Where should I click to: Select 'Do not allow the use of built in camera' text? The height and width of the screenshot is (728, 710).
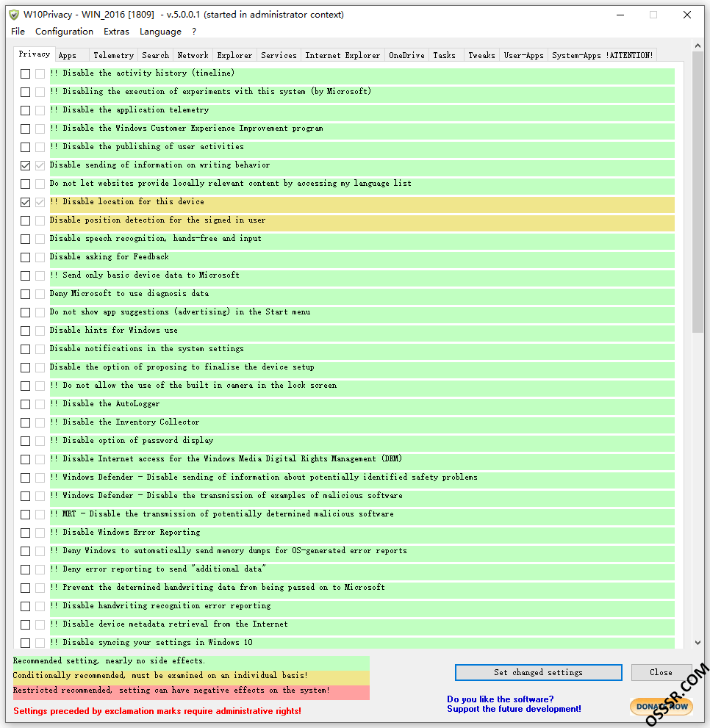coord(193,386)
